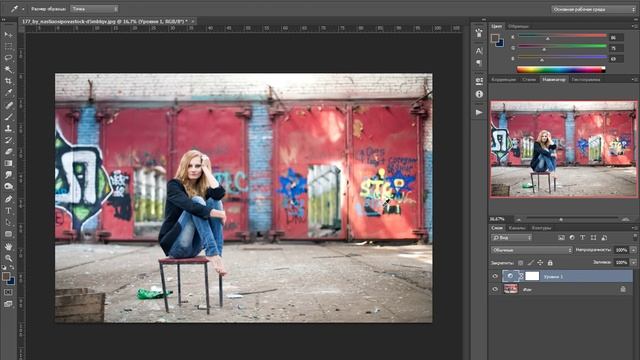
Task: Toggle Quick Mask mode
Action: 8,292
